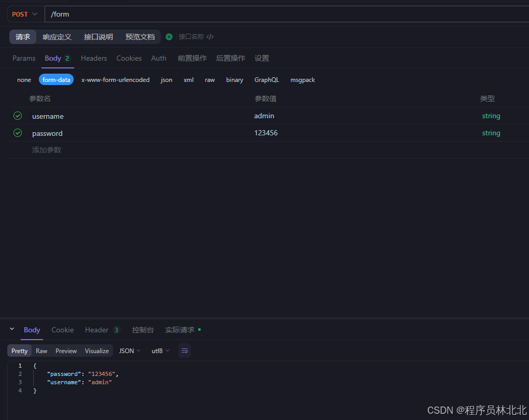The height and width of the screenshot is (420, 529).
Task: Click the 添加参数 new parameter field
Action: click(x=47, y=150)
